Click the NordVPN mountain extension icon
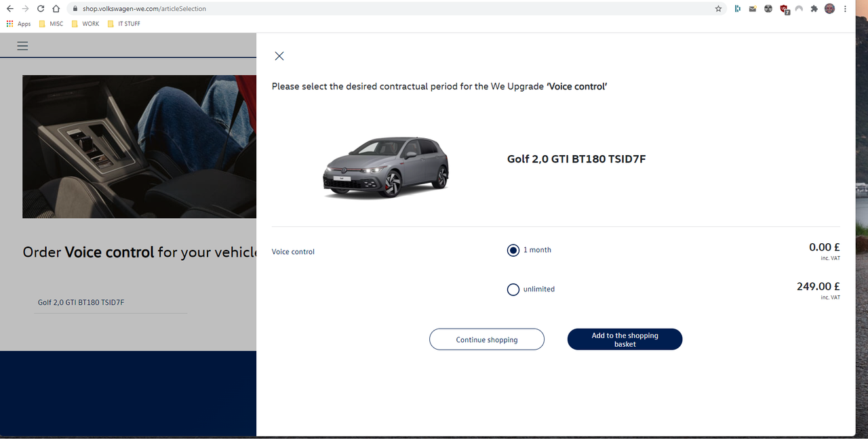Viewport: 868px width, 439px height. click(x=799, y=9)
